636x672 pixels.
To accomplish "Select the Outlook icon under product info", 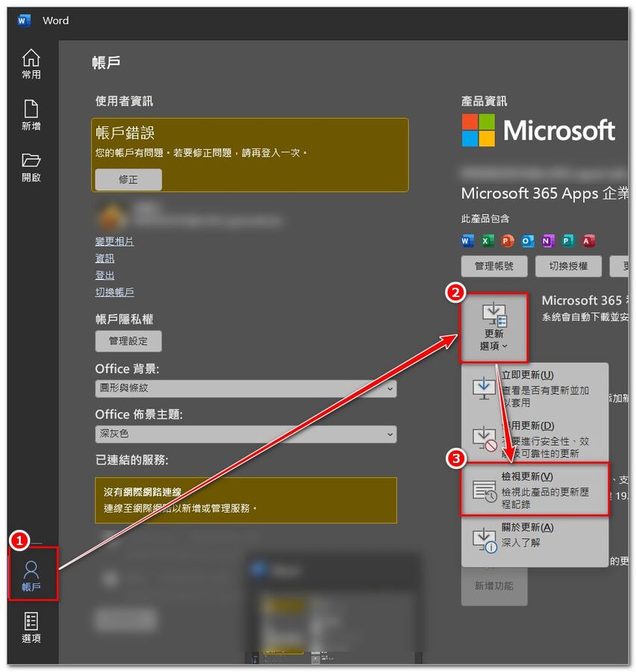I will tap(529, 240).
